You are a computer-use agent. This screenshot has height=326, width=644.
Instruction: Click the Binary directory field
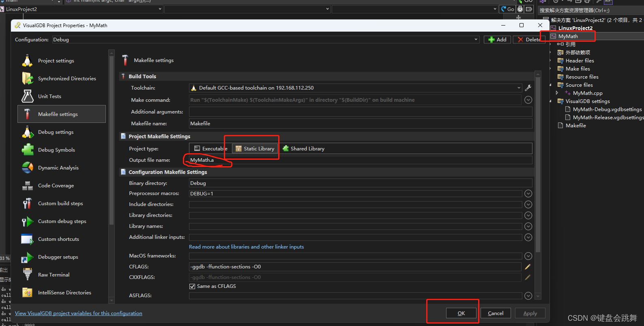(x=361, y=183)
